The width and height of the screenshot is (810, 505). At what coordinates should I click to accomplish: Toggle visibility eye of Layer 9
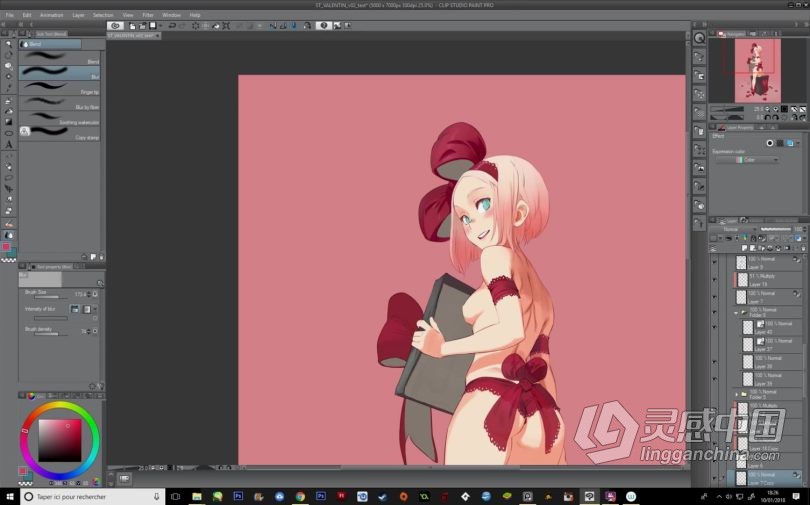coord(714,262)
